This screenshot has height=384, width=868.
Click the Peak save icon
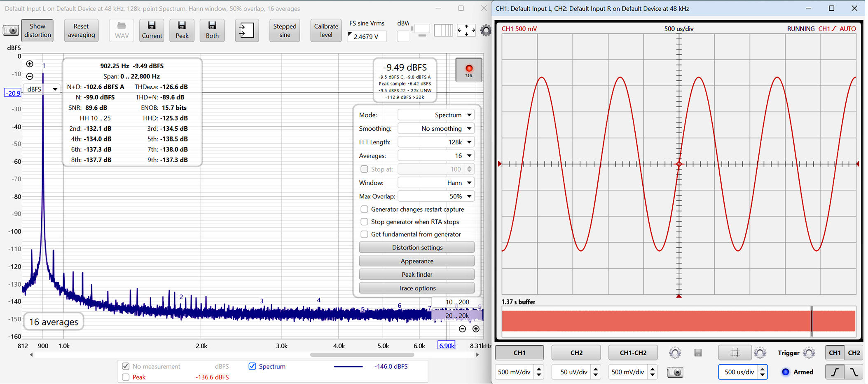click(x=182, y=30)
